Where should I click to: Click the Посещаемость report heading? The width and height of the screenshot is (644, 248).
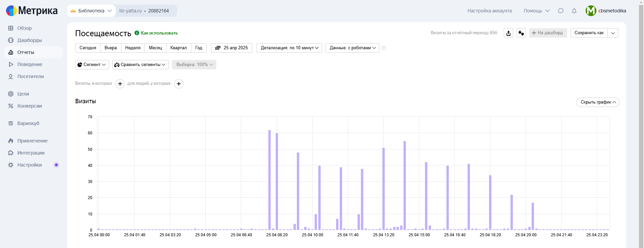[103, 33]
